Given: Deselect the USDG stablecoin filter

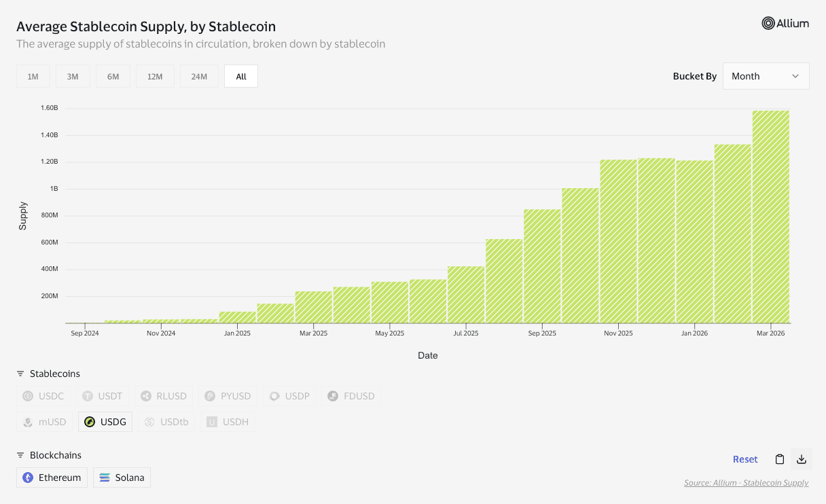Looking at the screenshot, I should click(105, 422).
